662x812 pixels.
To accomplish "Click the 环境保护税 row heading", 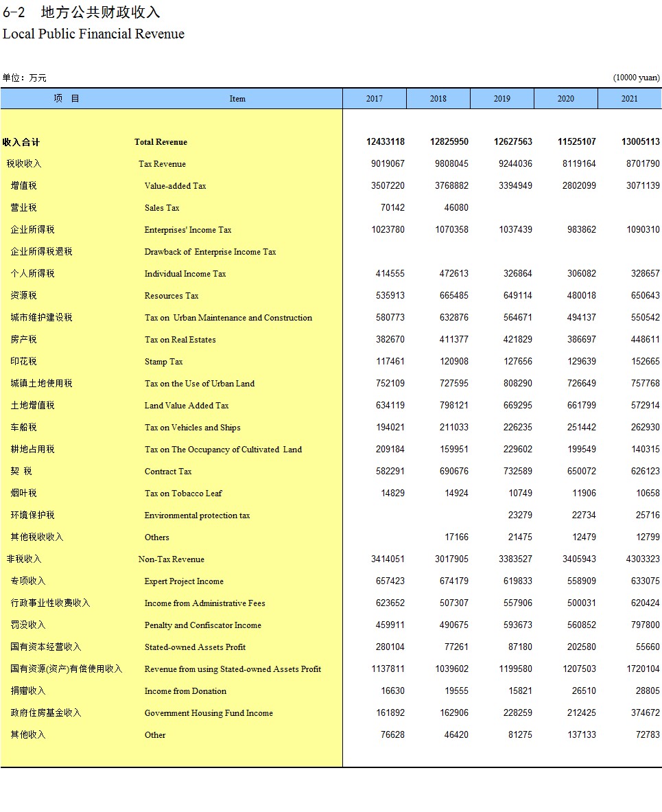I will coord(33,515).
